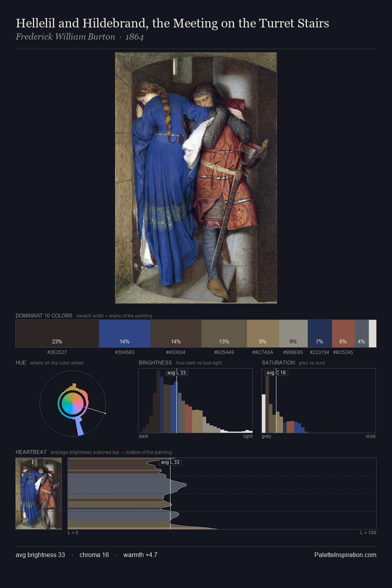Click the #8C7A5A hex code label
Screen dimensions: 392x588
click(263, 352)
